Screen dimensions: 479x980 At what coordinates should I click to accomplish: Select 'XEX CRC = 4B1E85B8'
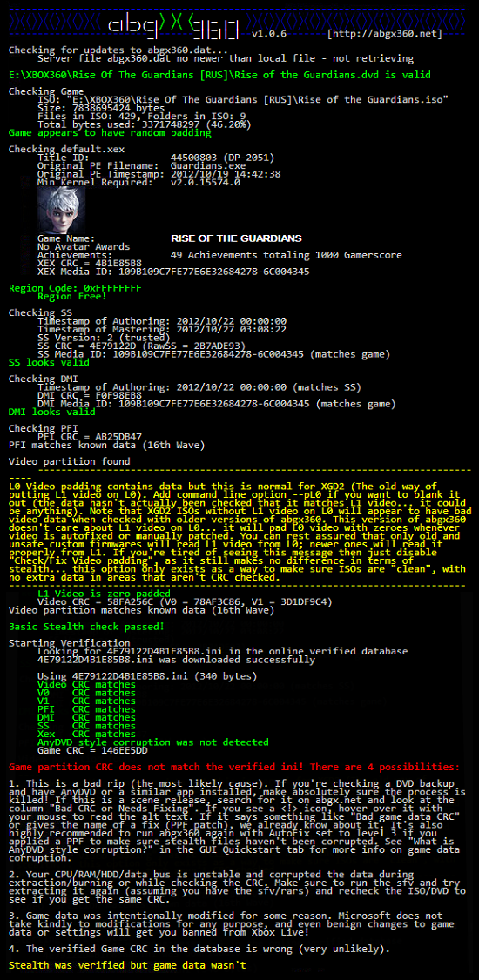(90, 263)
